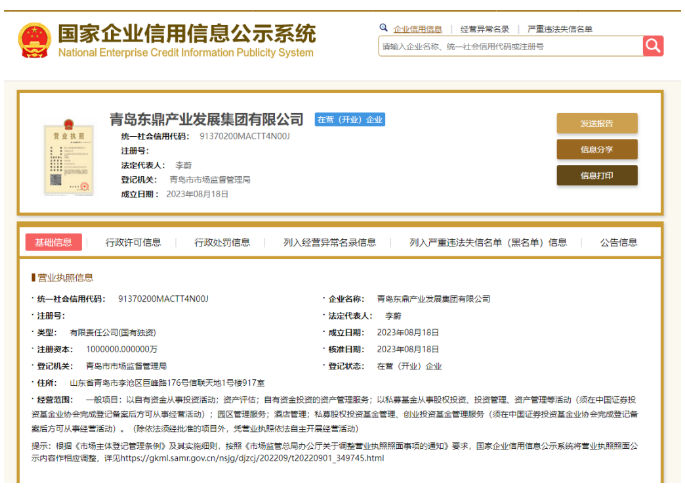This screenshot has width=685, height=495.
Task: Switch to 列入经营异常名录信息 tab
Action: coord(329,242)
